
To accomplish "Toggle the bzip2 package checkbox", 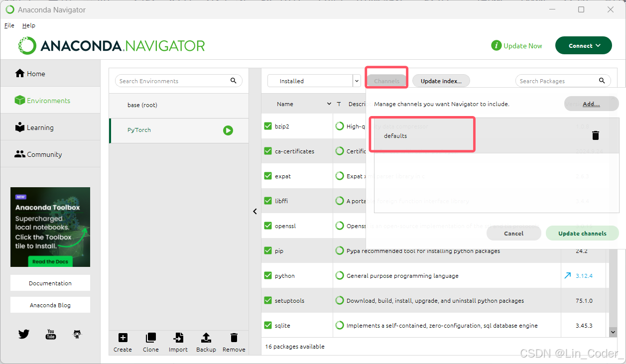I will 268,126.
